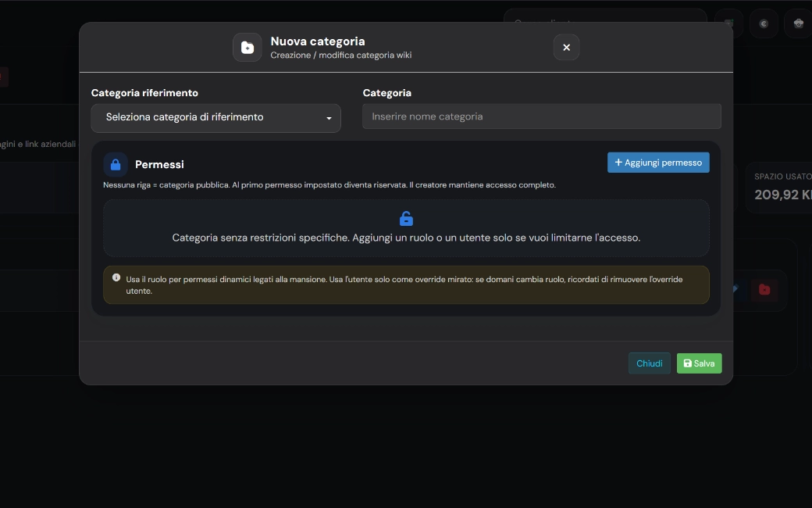The image size is (812, 508).
Task: Click the folder-plus icon near Nuova categoria
Action: 247,47
